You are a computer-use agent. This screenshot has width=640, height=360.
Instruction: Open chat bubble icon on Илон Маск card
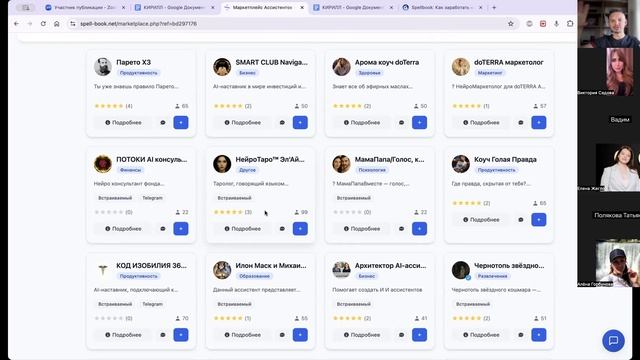(282, 335)
